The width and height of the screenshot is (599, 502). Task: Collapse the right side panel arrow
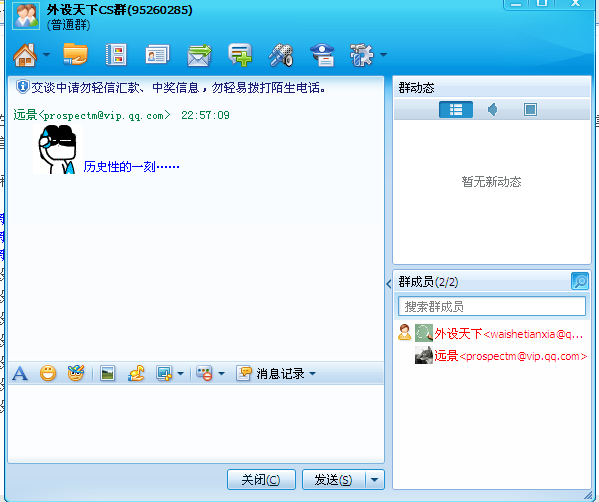(x=389, y=284)
